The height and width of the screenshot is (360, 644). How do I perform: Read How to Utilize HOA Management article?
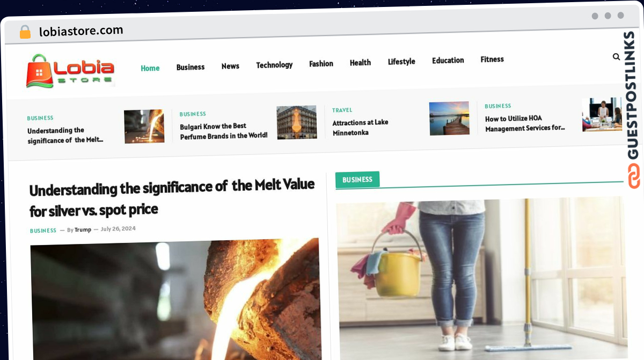coord(525,123)
